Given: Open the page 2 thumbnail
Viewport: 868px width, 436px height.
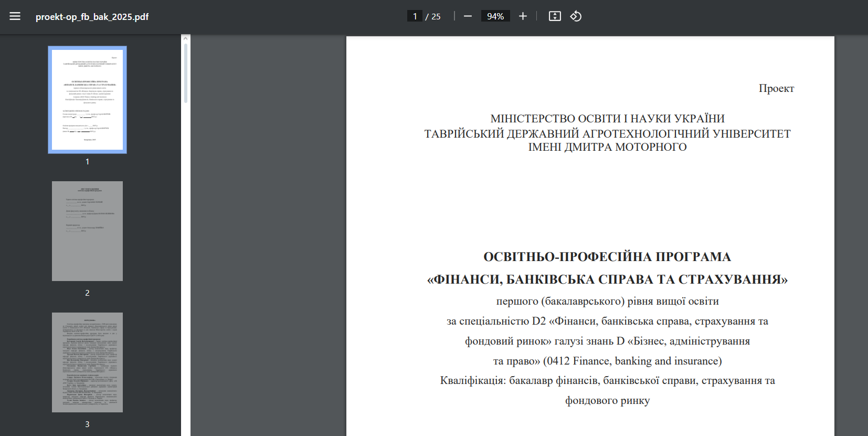Looking at the screenshot, I should click(87, 231).
